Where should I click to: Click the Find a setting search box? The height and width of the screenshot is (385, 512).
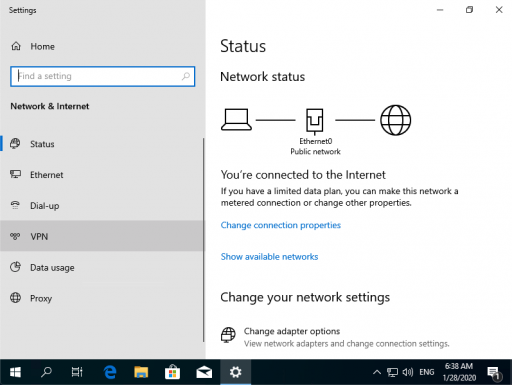[x=103, y=76]
